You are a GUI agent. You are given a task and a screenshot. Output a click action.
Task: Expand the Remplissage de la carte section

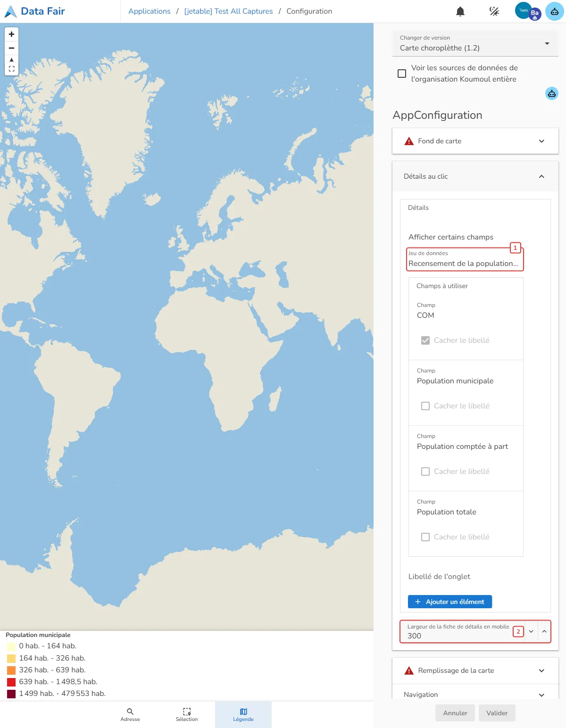[475, 670]
